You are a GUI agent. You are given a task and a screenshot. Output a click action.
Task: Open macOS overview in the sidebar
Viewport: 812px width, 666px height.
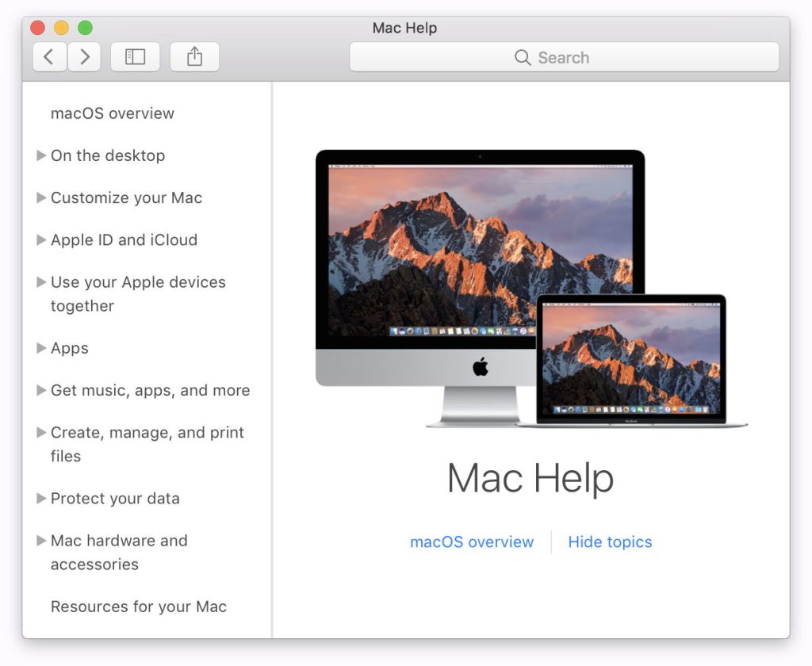[113, 113]
